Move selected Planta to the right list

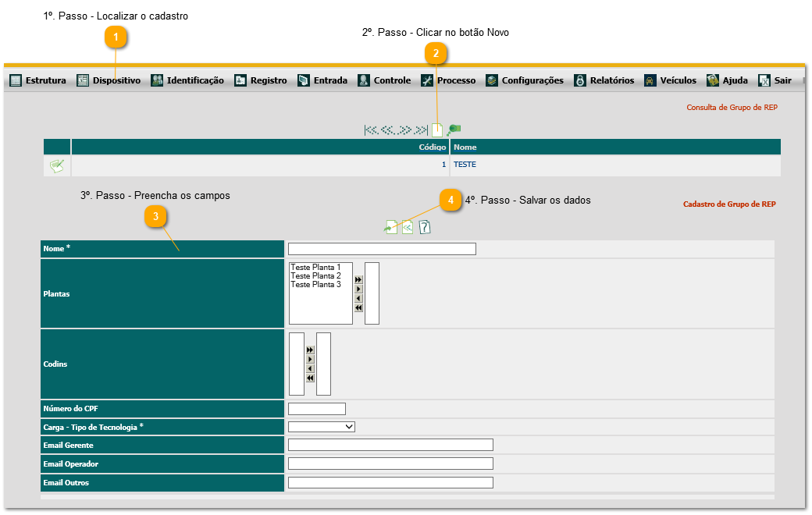point(358,289)
